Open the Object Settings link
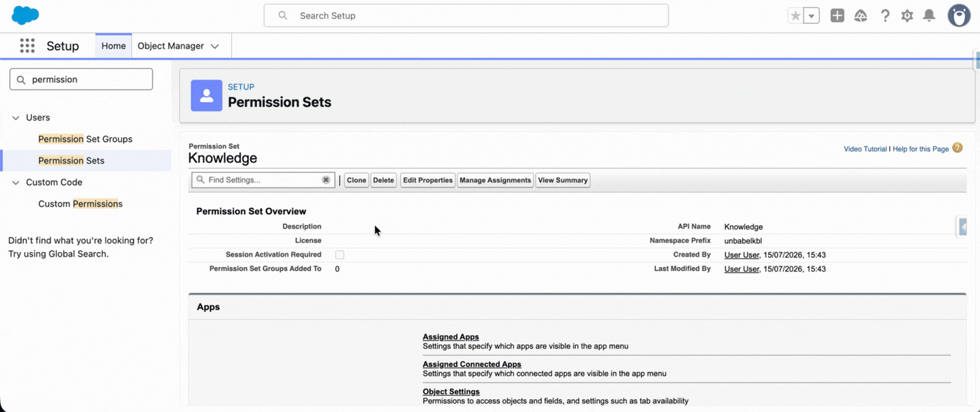980x412 pixels. pos(451,391)
